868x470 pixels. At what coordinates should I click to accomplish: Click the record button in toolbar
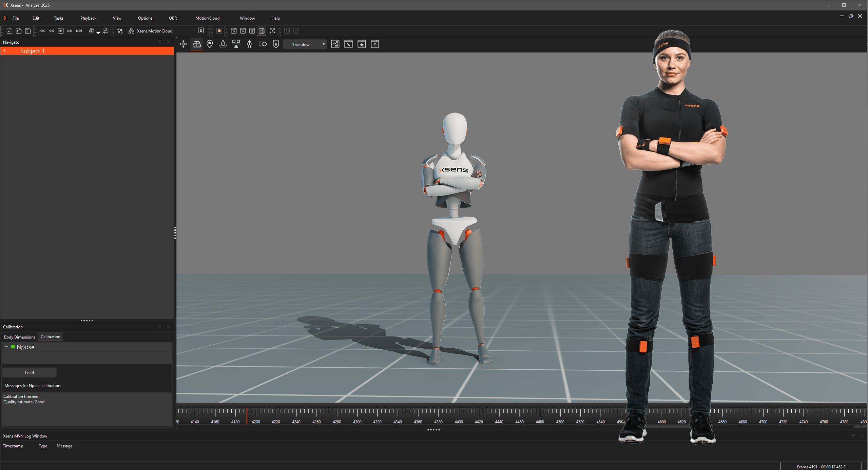coord(219,31)
